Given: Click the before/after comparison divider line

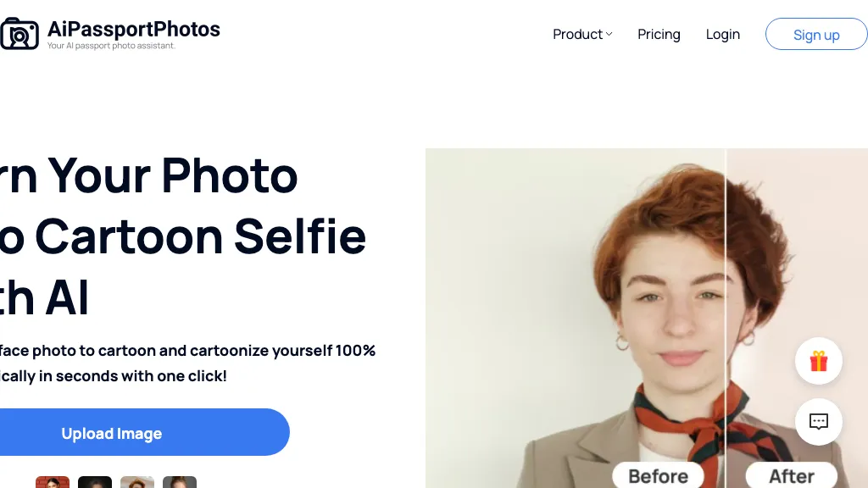Looking at the screenshot, I should pos(726,254).
